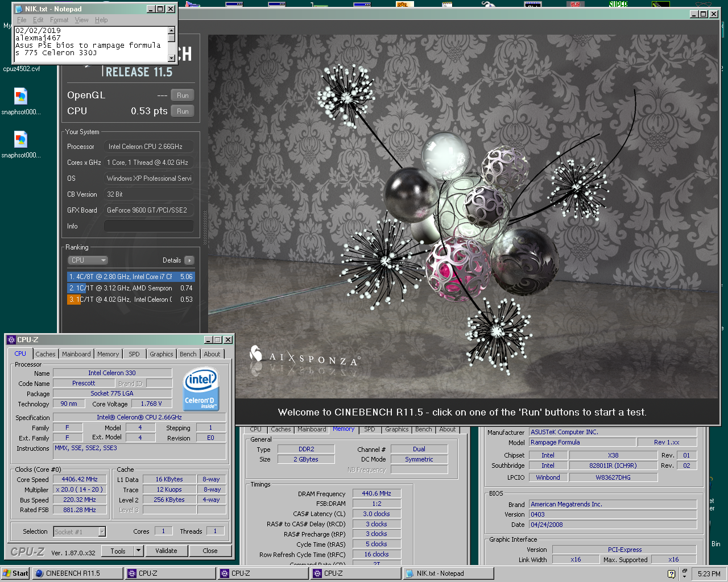This screenshot has height=582, width=728.
Task: Click the Intel Celeron D inside logo
Action: point(200,389)
